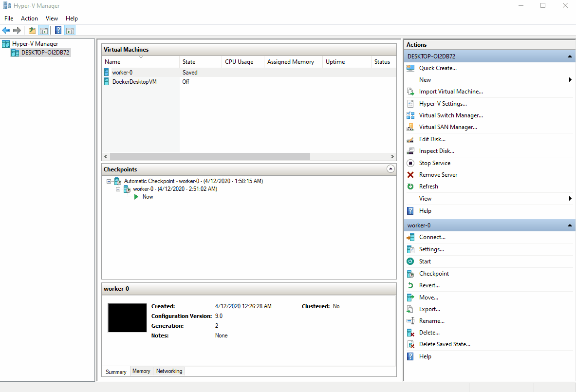Click the green Revert arrow icon

[410, 285]
